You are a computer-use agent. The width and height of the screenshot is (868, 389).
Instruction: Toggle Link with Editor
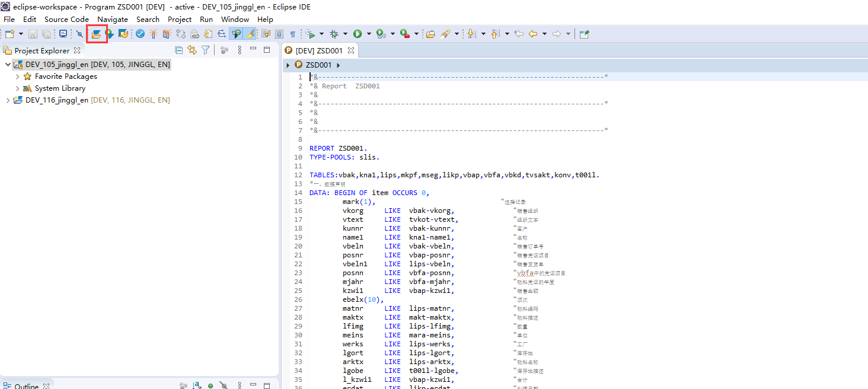(x=192, y=50)
